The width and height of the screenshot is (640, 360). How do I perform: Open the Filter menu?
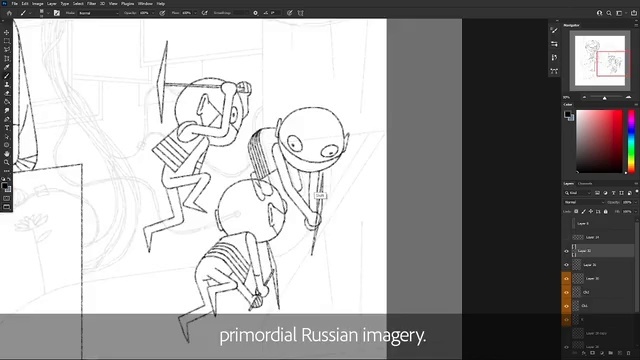[x=91, y=4]
